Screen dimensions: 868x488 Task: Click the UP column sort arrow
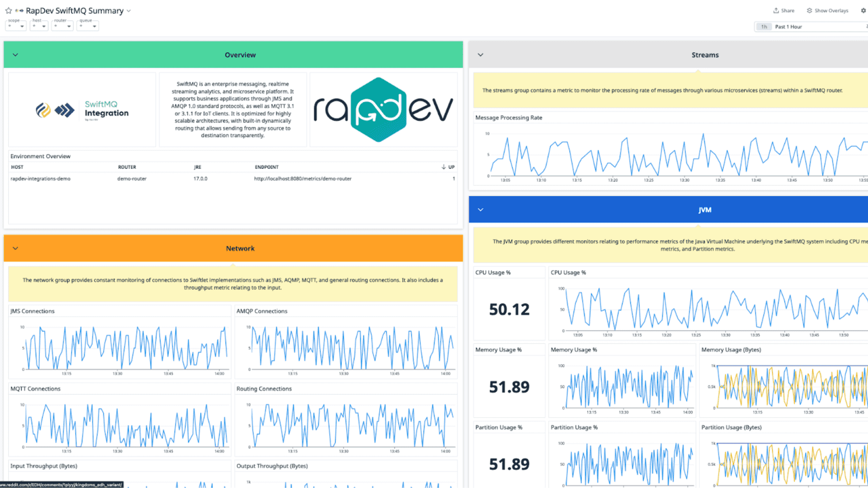click(x=443, y=167)
